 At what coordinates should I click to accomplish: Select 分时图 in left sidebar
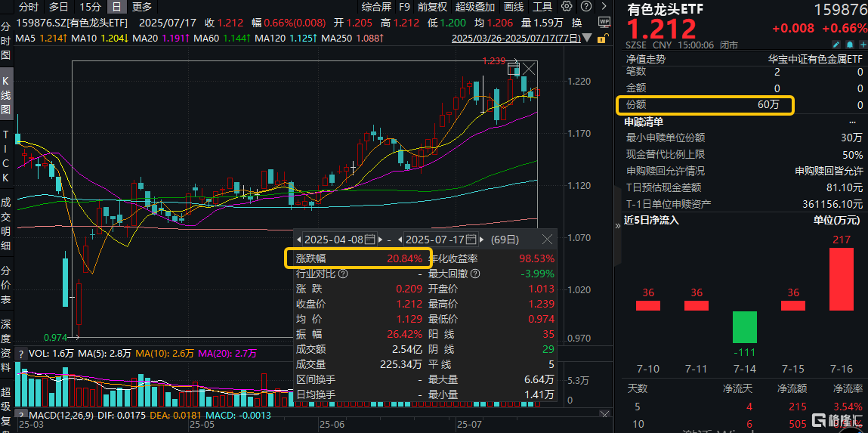(5, 41)
